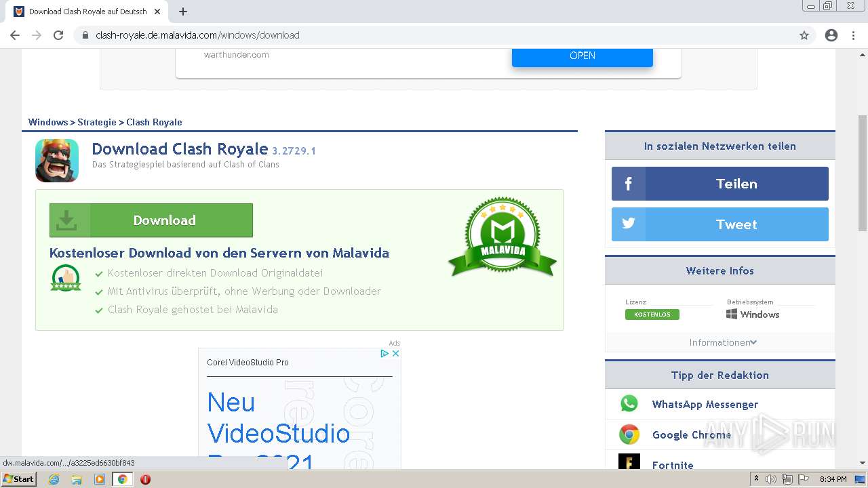
Task: Click the Clash Royale king app icon
Action: (x=57, y=161)
